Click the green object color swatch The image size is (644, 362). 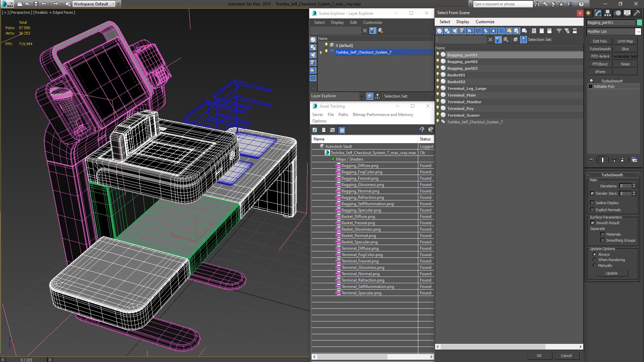click(x=639, y=22)
